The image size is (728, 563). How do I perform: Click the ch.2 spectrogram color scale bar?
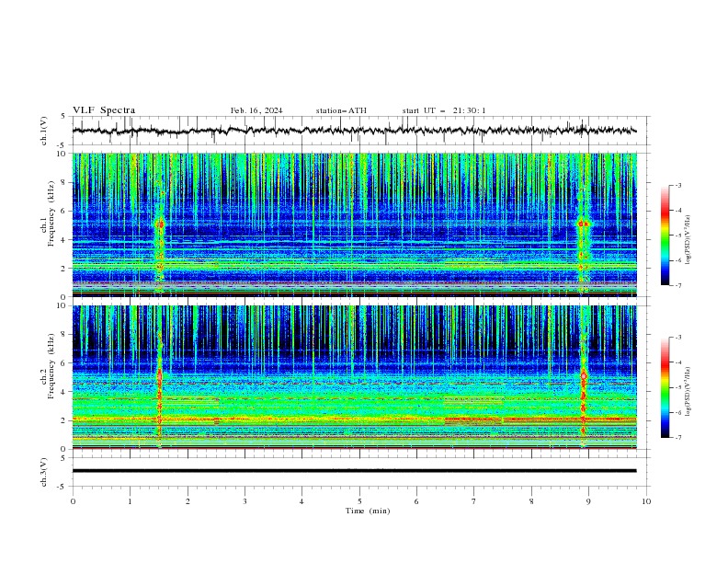(x=665, y=387)
